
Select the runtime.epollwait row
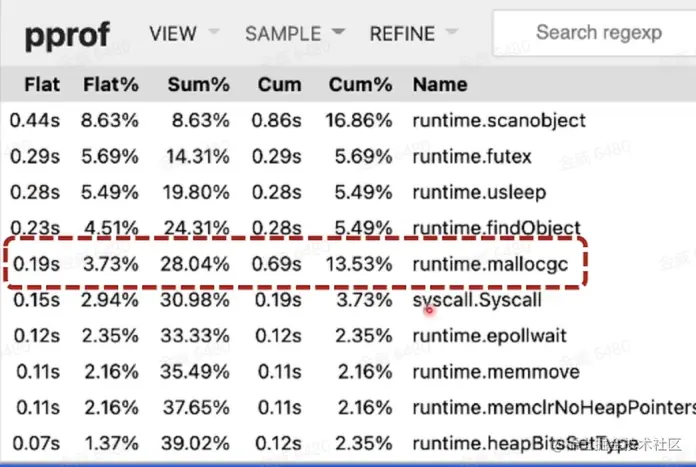(x=489, y=336)
